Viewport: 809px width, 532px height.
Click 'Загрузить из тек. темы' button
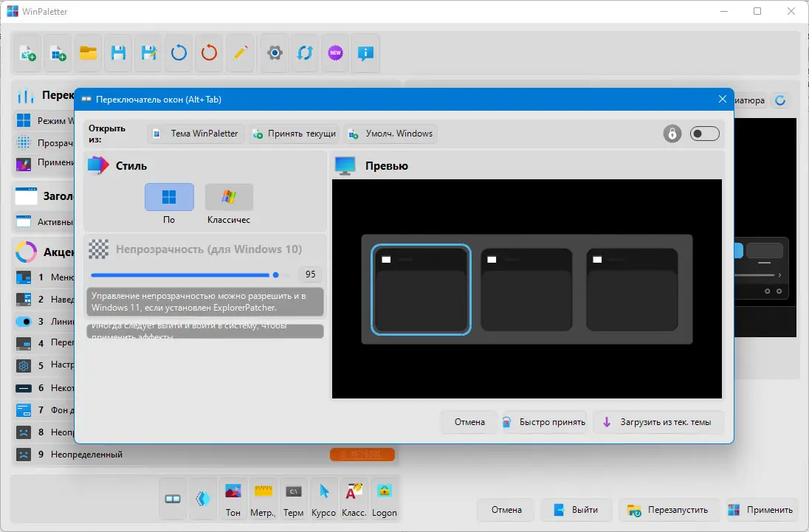point(658,422)
